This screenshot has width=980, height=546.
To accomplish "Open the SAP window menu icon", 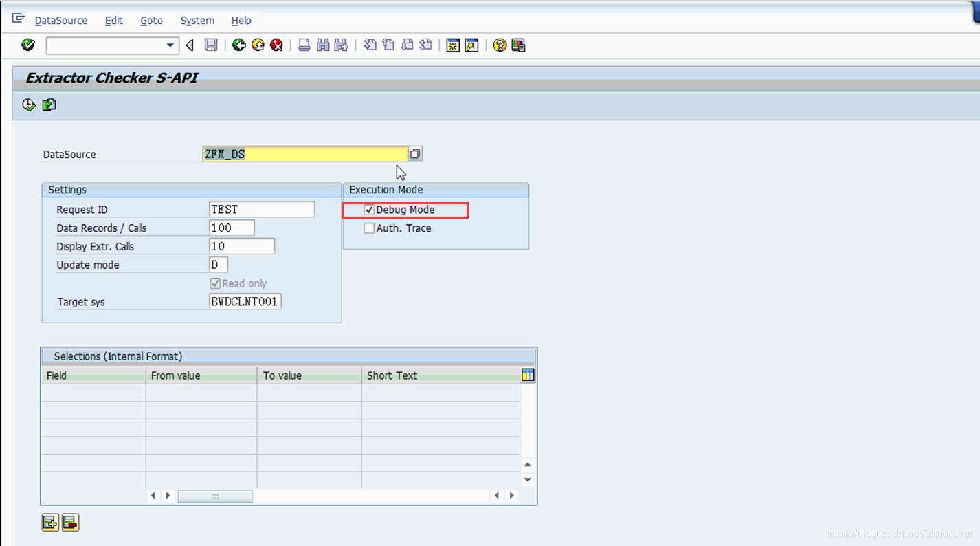I will point(19,19).
